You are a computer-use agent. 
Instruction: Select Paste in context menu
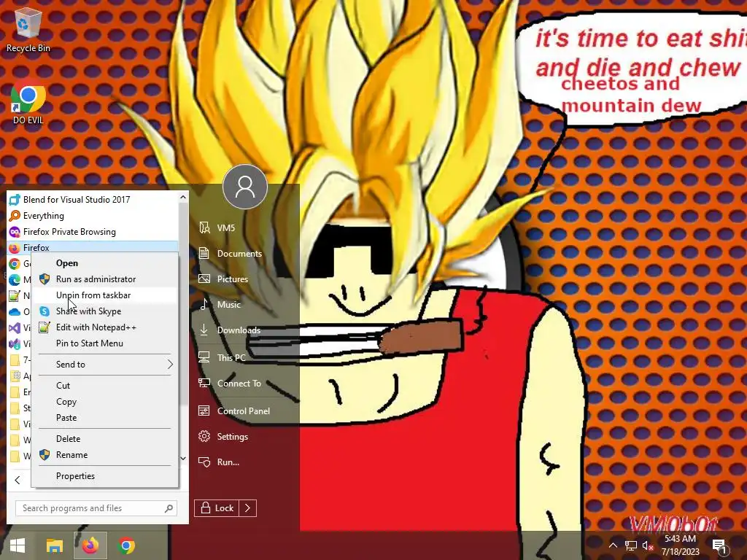[x=105, y=418]
